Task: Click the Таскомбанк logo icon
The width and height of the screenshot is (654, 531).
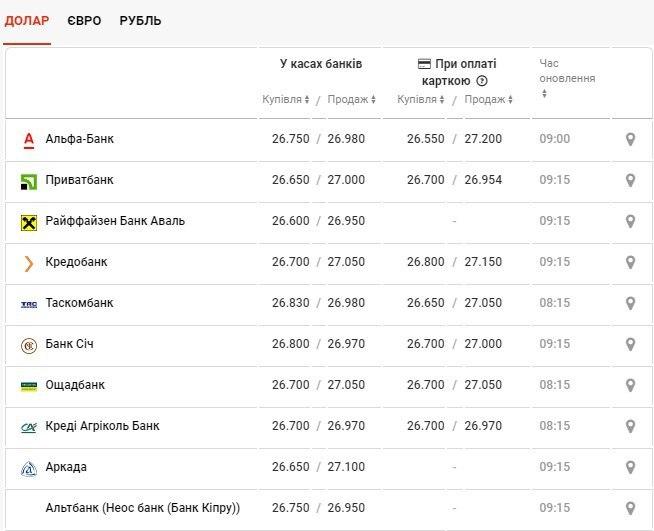Action: tap(29, 303)
